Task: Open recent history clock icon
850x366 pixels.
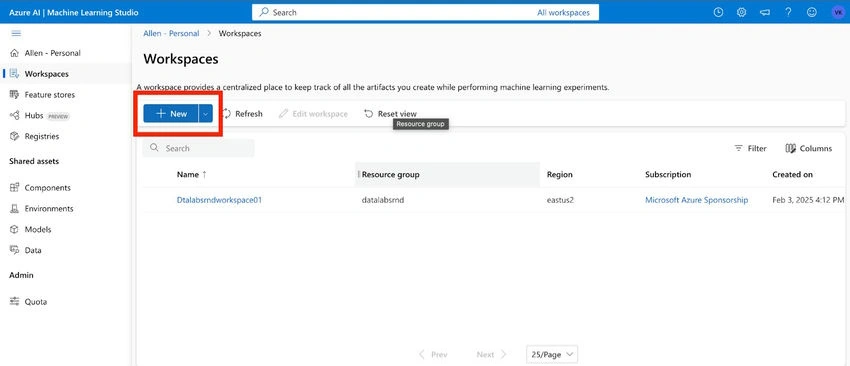Action: coord(718,12)
